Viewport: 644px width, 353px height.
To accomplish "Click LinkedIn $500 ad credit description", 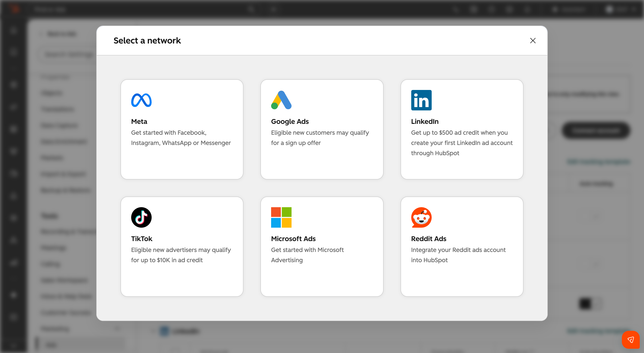I will point(462,143).
